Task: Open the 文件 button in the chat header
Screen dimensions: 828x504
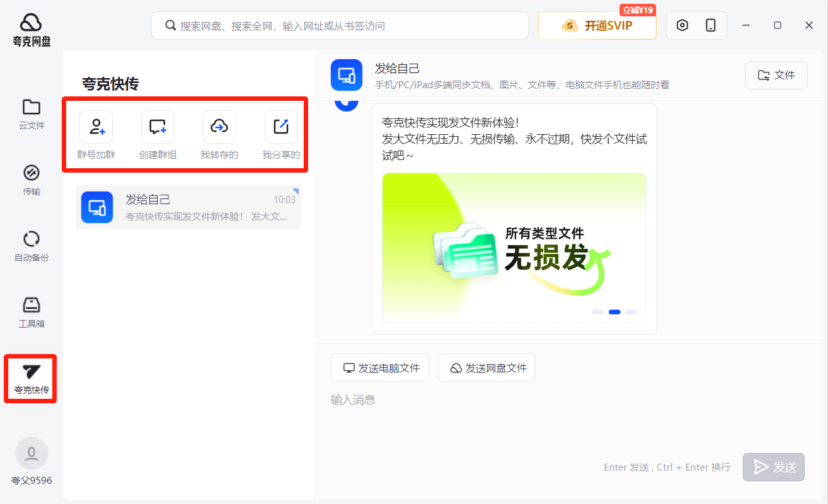Action: click(776, 75)
